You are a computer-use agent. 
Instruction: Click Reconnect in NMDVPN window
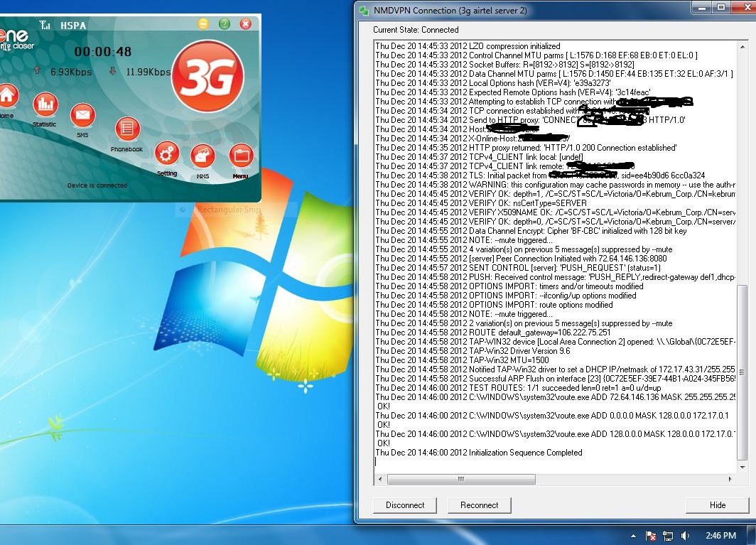tap(479, 505)
